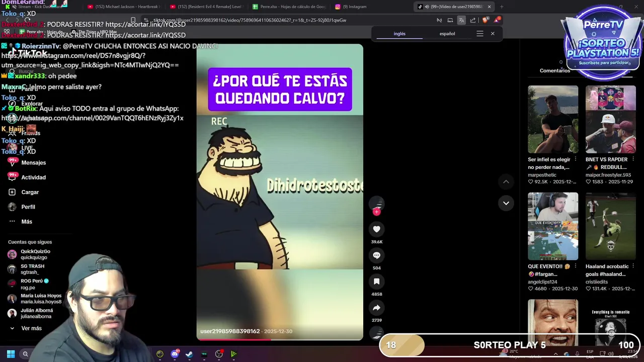Expand the followed accounts with Ver más
Image resolution: width=644 pixels, height=362 pixels.
[x=25, y=328]
